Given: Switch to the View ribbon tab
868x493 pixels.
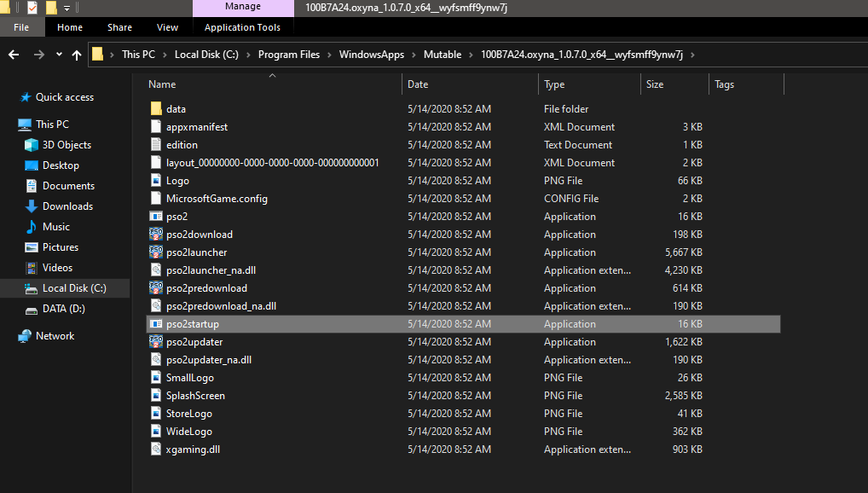Looking at the screenshot, I should (x=167, y=27).
